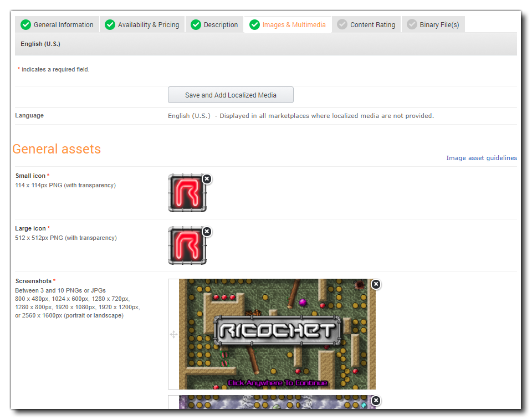Viewport: 532px width, 420px height.
Task: Click 'Between 3 and 10 PNGs or JPGs' text
Action: pyautogui.click(x=60, y=290)
